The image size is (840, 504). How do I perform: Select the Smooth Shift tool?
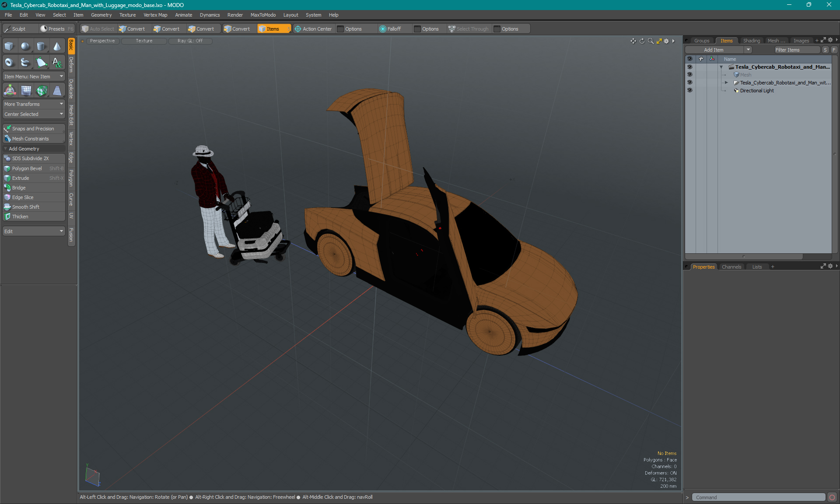tap(27, 207)
